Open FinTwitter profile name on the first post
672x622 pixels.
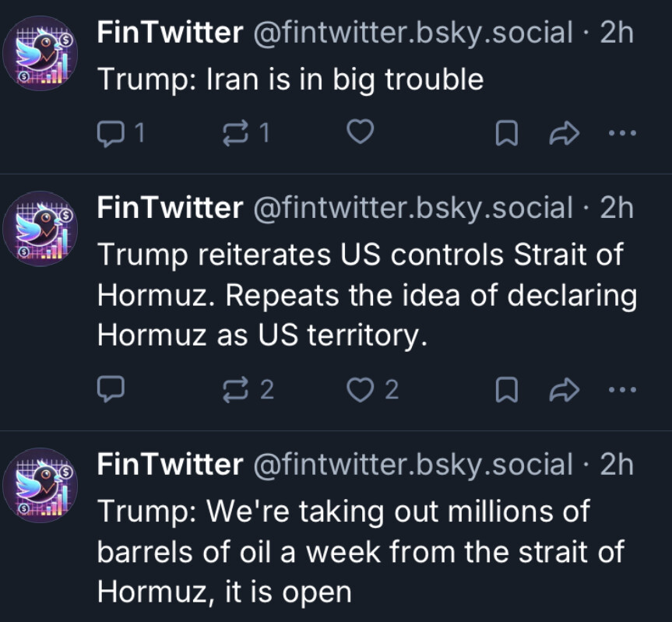pos(171,33)
